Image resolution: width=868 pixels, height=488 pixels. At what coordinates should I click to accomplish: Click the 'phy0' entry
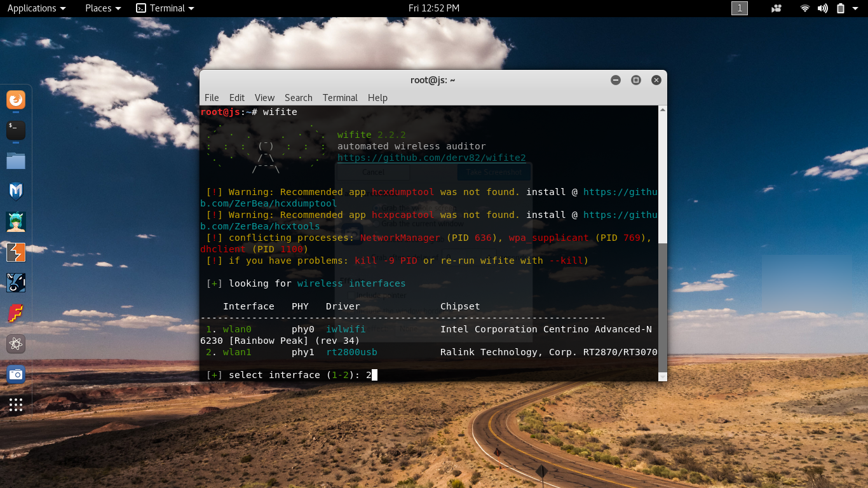click(303, 329)
